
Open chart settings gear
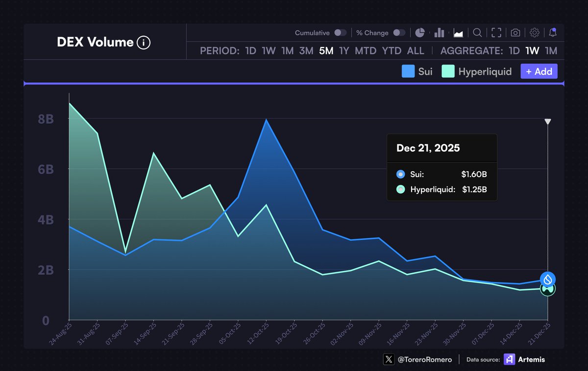[535, 33]
